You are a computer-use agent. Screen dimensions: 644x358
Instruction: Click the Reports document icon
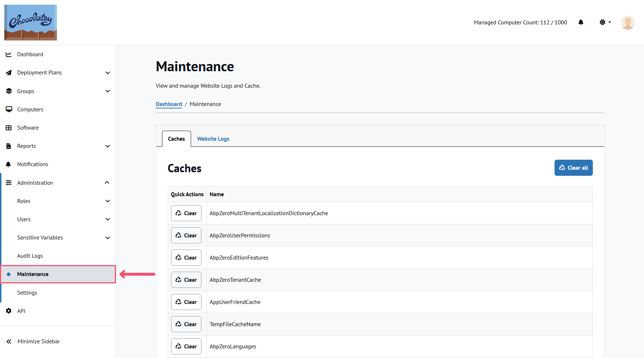pyautogui.click(x=9, y=146)
